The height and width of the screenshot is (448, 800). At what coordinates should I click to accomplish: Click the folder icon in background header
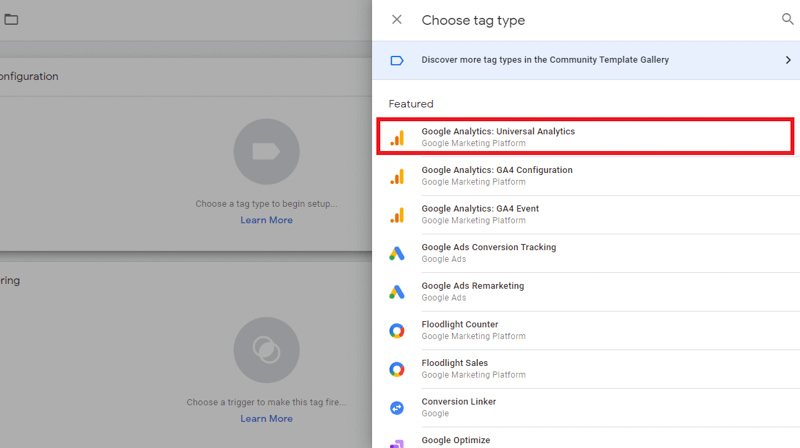(x=11, y=19)
